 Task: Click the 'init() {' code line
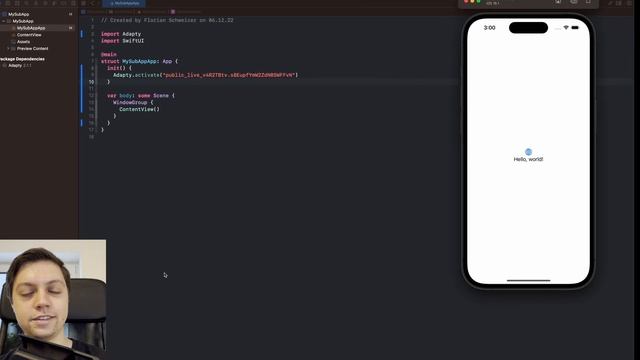pos(119,68)
